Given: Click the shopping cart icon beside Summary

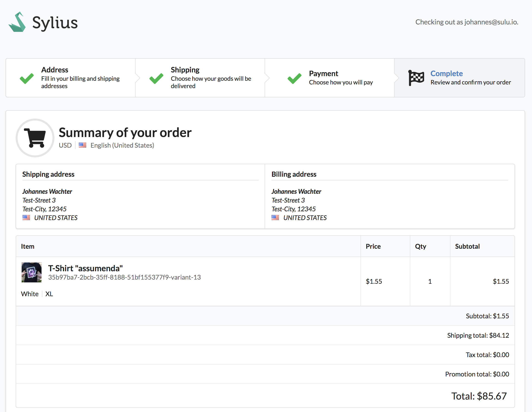Looking at the screenshot, I should click(35, 138).
